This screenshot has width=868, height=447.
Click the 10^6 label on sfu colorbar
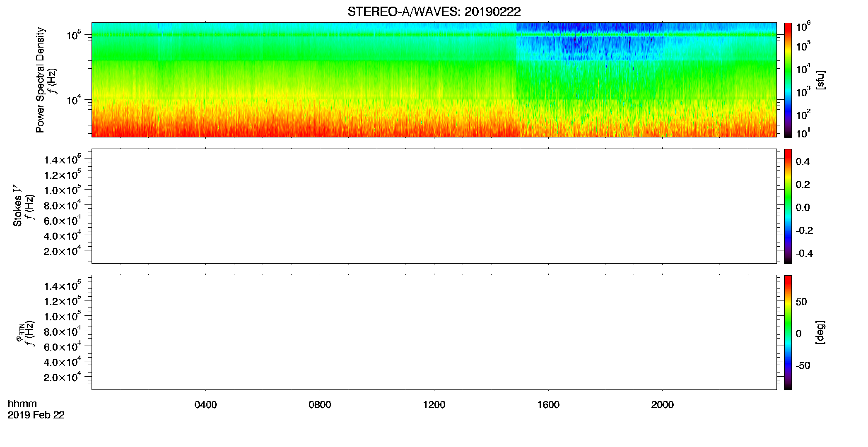[x=803, y=26]
